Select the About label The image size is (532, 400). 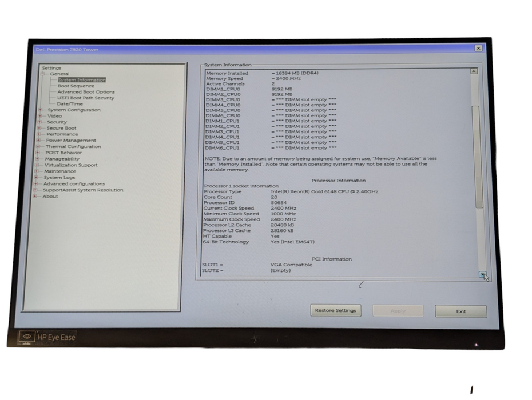(50, 196)
